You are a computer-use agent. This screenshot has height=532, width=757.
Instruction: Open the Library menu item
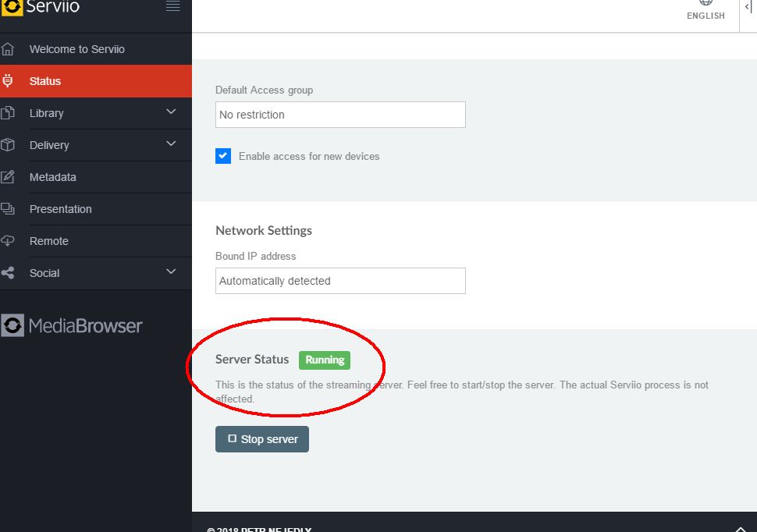tap(95, 113)
